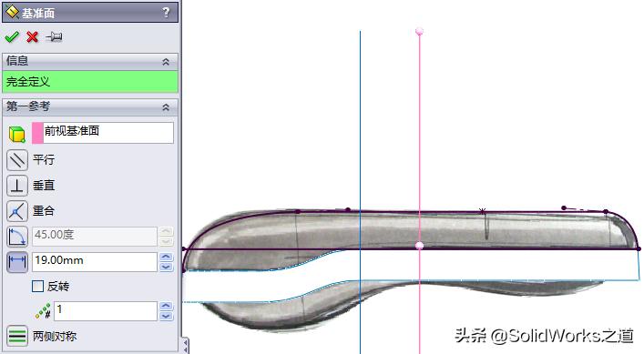This screenshot has width=644, height=354.
Task: Click the 重合 label
Action: pyautogui.click(x=44, y=211)
